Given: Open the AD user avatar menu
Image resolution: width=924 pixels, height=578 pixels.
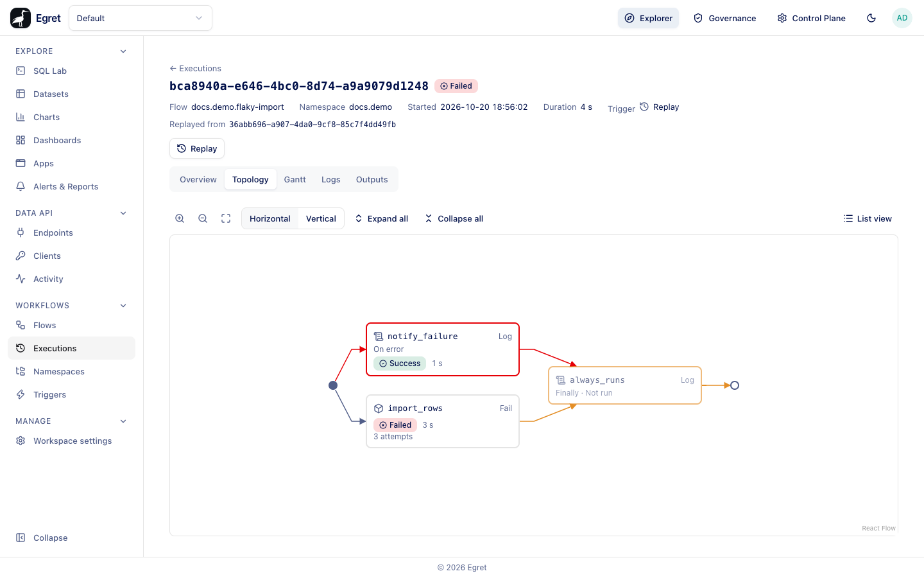Looking at the screenshot, I should pos(902,18).
